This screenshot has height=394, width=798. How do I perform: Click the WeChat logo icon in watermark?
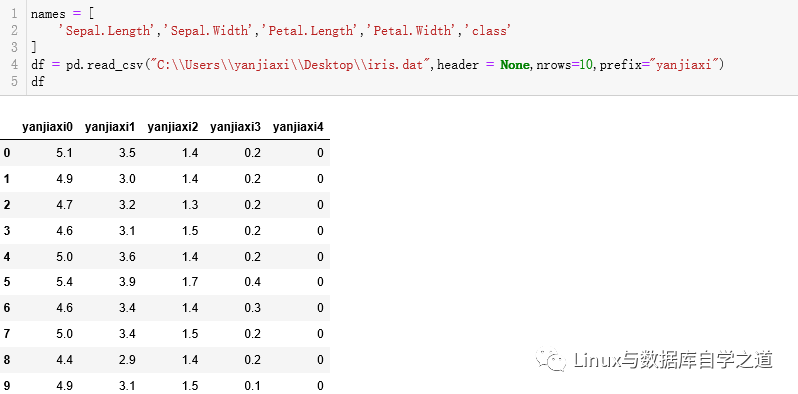(550, 360)
